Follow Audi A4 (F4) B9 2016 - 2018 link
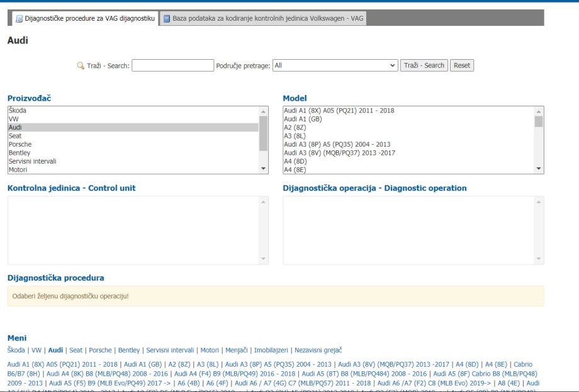 pyautogui.click(x=235, y=374)
